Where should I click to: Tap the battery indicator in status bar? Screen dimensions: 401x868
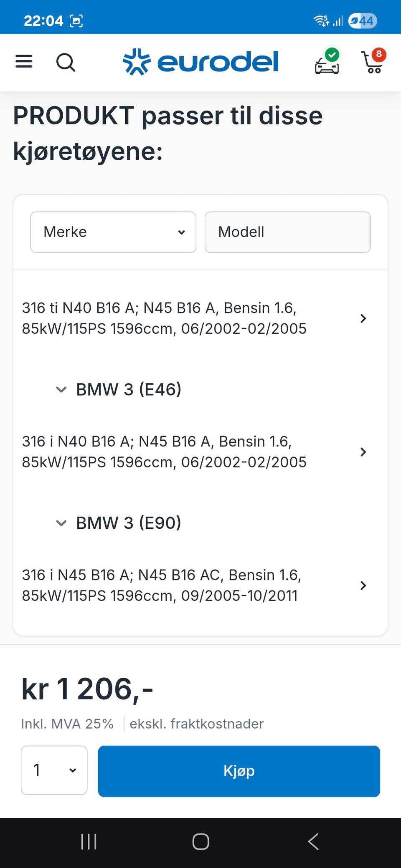point(363,20)
